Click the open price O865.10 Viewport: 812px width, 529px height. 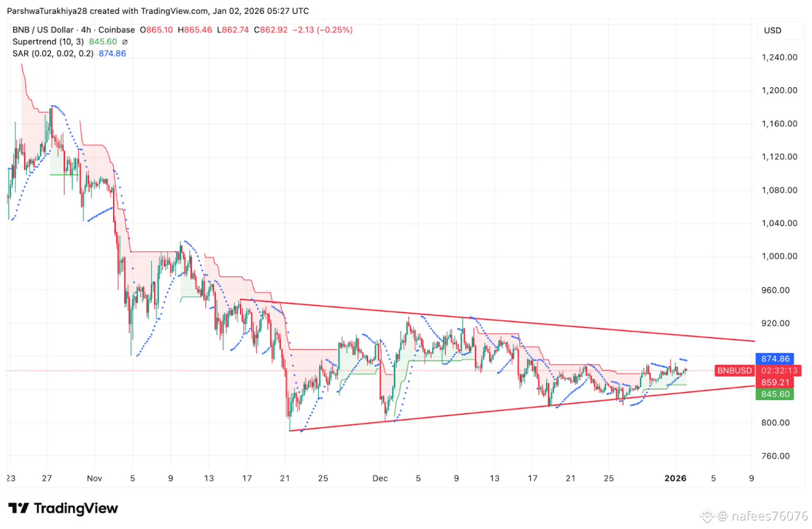click(x=156, y=30)
